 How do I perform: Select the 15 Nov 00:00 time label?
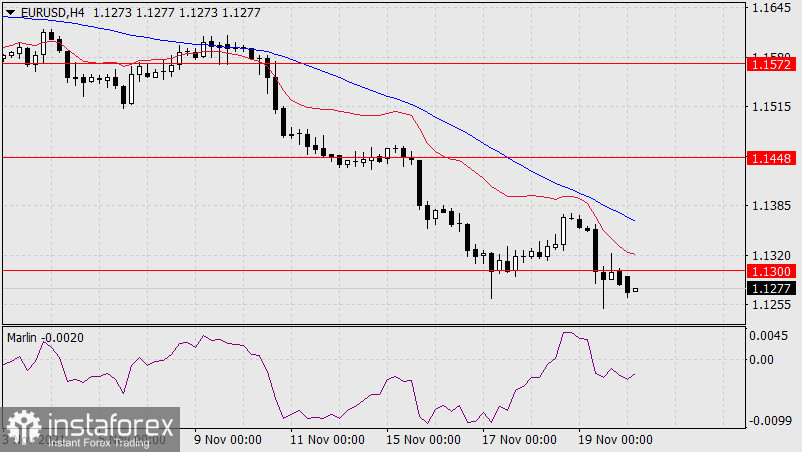coord(422,440)
